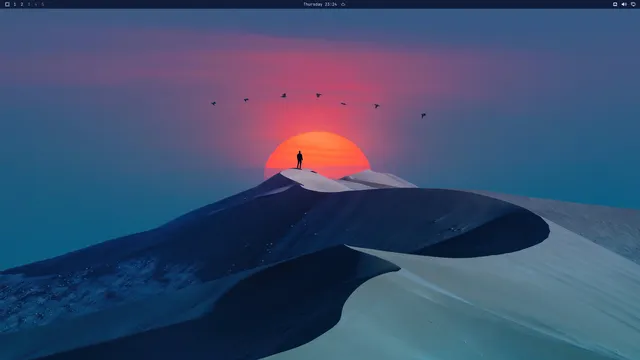The image size is (640, 360).
Task: Click the power icon beside the clock
Action: tap(343, 4)
